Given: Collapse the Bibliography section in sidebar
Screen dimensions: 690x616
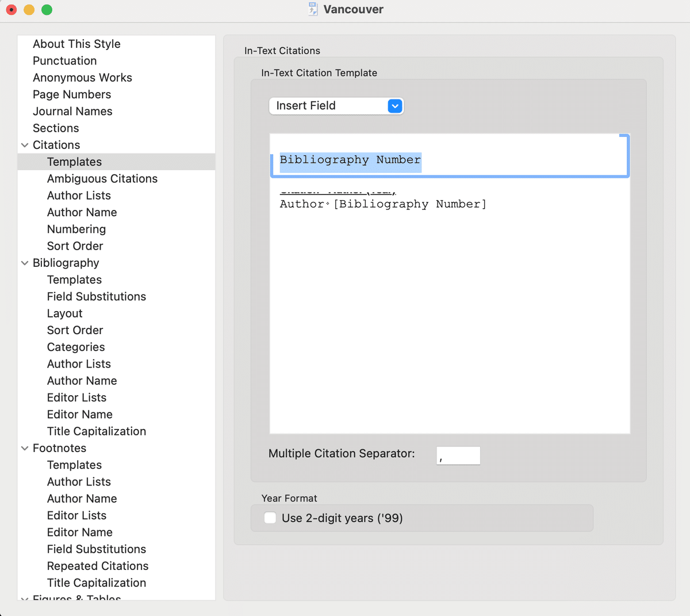Looking at the screenshot, I should tap(25, 263).
